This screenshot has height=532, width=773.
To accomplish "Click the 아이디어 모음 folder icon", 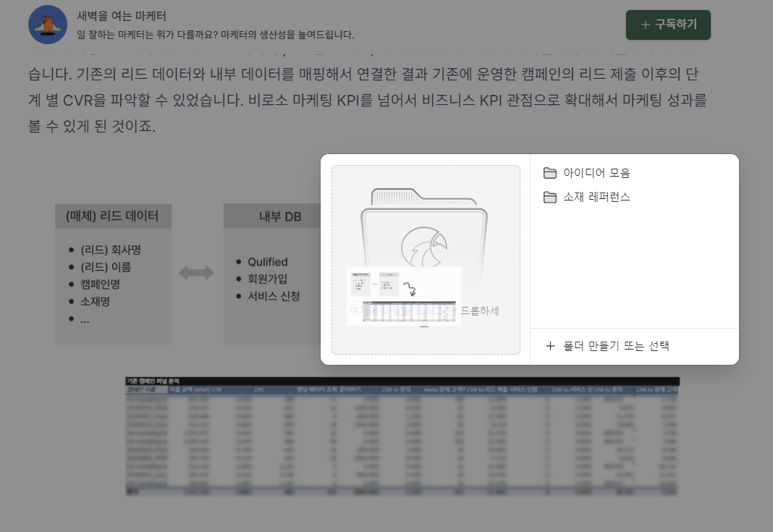I will (550, 172).
